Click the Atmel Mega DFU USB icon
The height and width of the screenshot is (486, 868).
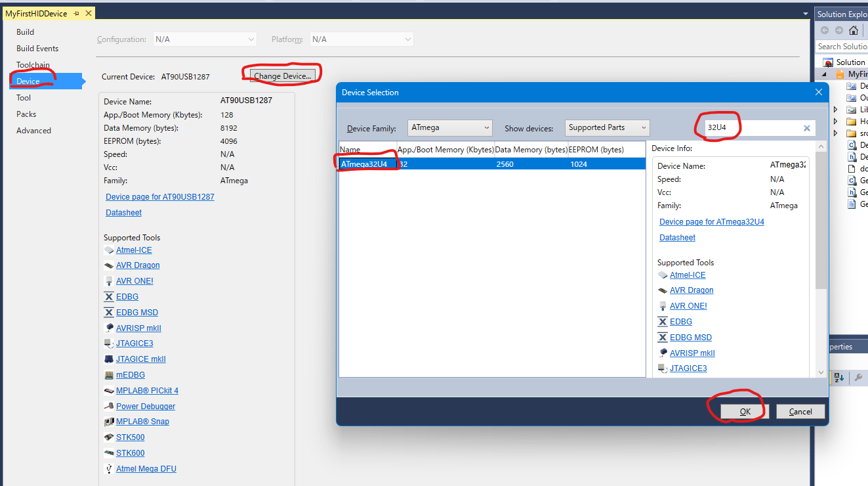(x=109, y=469)
